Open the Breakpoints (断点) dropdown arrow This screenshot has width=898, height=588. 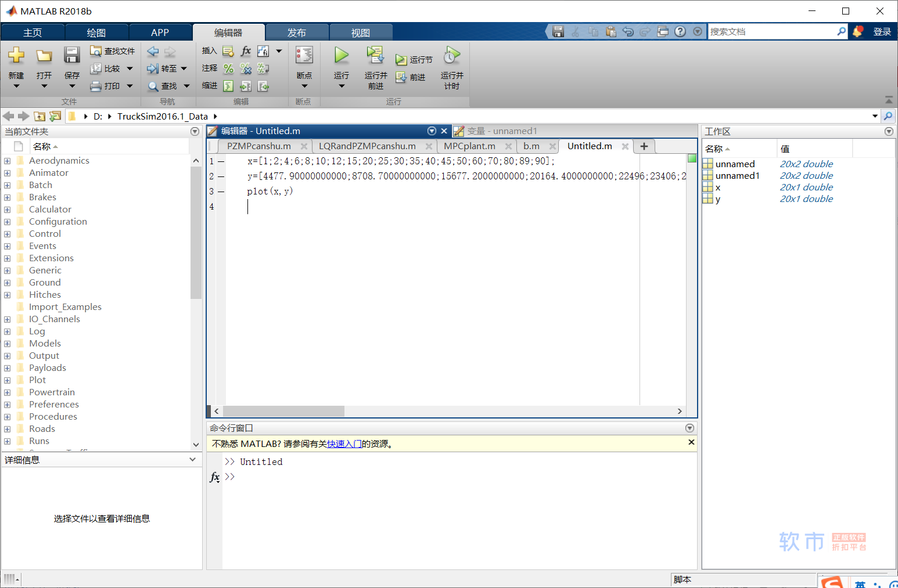click(x=304, y=86)
